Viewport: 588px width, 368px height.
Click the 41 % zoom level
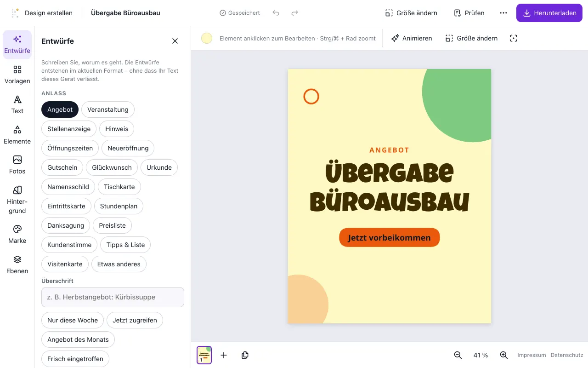481,355
